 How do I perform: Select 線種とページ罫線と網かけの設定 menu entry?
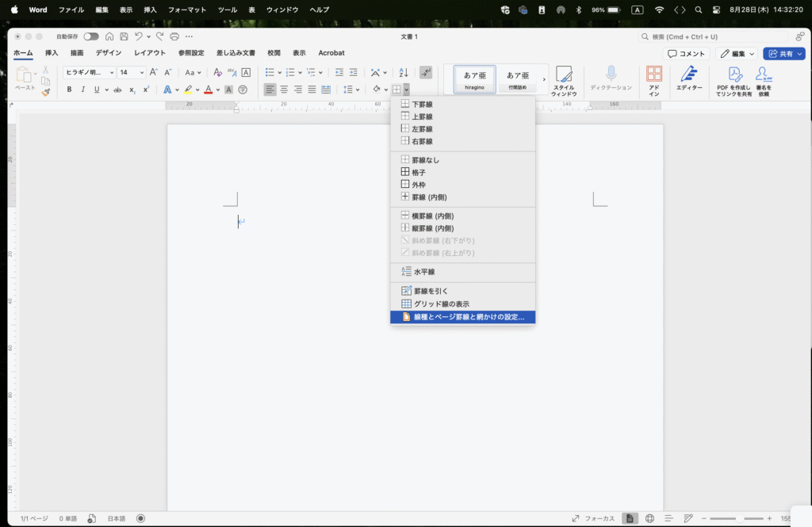coord(468,317)
